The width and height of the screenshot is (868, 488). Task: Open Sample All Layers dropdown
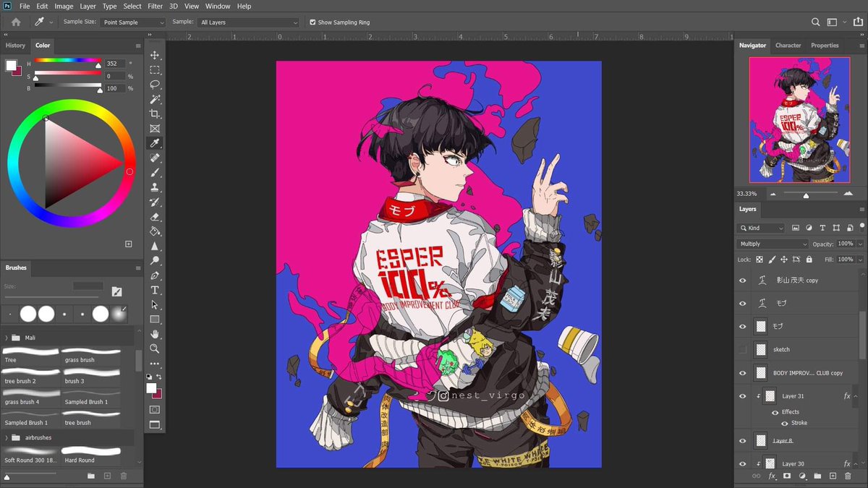[x=248, y=22]
